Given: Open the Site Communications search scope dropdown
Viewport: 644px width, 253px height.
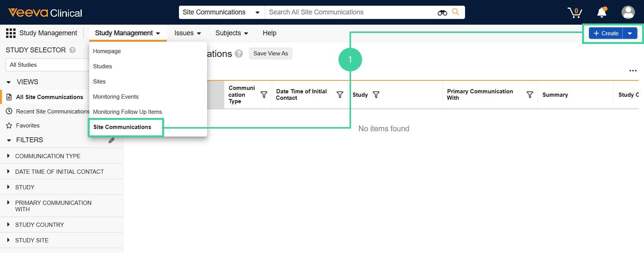Looking at the screenshot, I should pyautogui.click(x=222, y=12).
